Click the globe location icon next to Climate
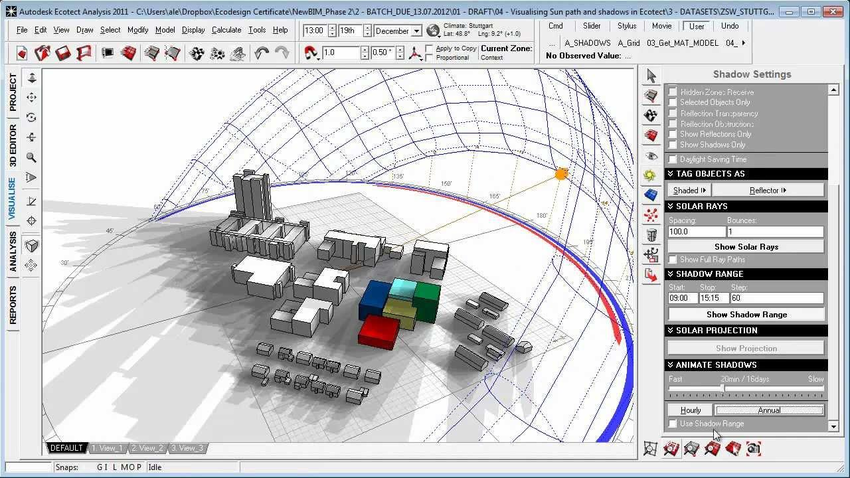 433,31
